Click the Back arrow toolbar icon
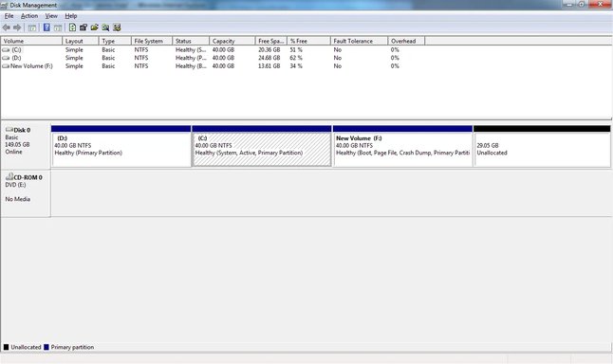 click(7, 27)
